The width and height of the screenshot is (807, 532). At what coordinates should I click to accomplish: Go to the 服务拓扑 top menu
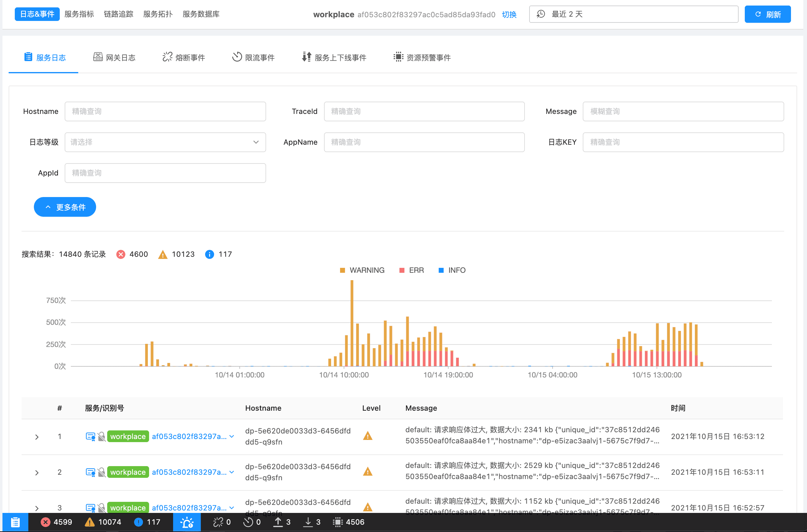click(x=158, y=14)
